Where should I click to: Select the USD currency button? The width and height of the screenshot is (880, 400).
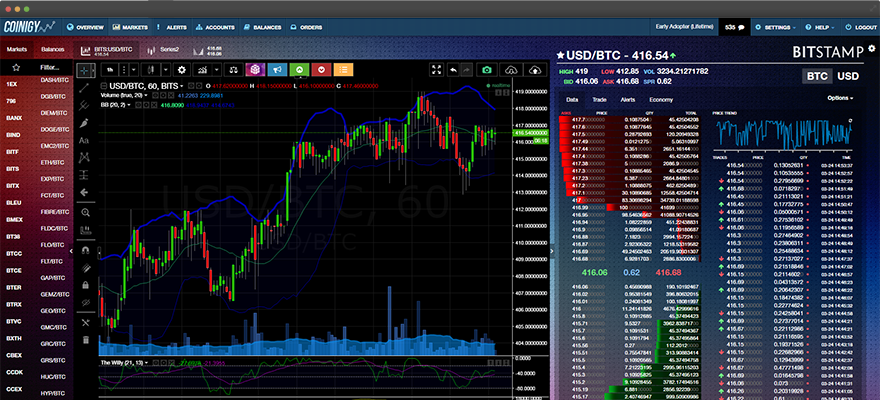pos(847,76)
